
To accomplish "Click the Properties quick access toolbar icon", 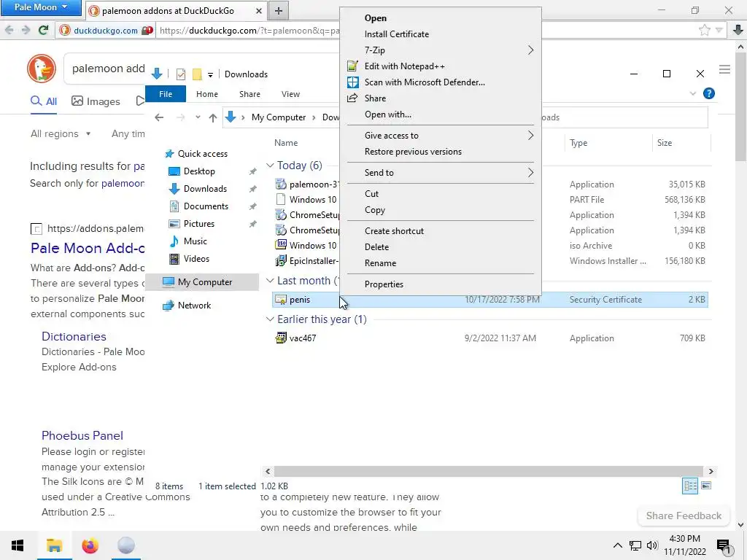I will click(x=181, y=74).
